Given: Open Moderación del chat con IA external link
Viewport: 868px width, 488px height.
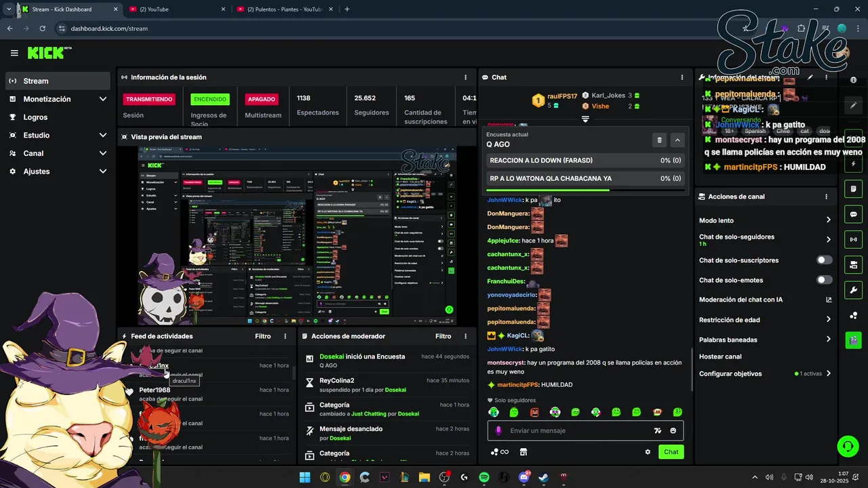Looking at the screenshot, I should point(829,300).
